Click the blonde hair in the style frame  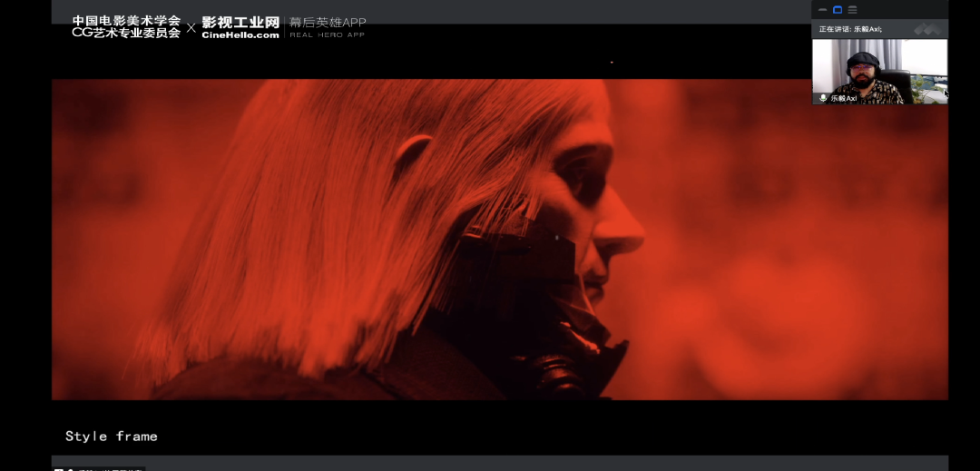(x=318, y=227)
